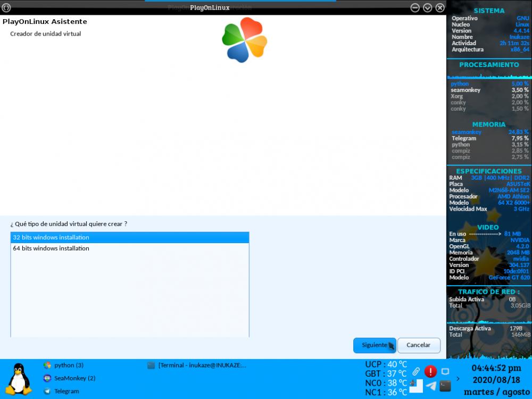Open the Telegram paper-plane tray icon
Screen dimensions: 532x399
[x=431, y=386]
